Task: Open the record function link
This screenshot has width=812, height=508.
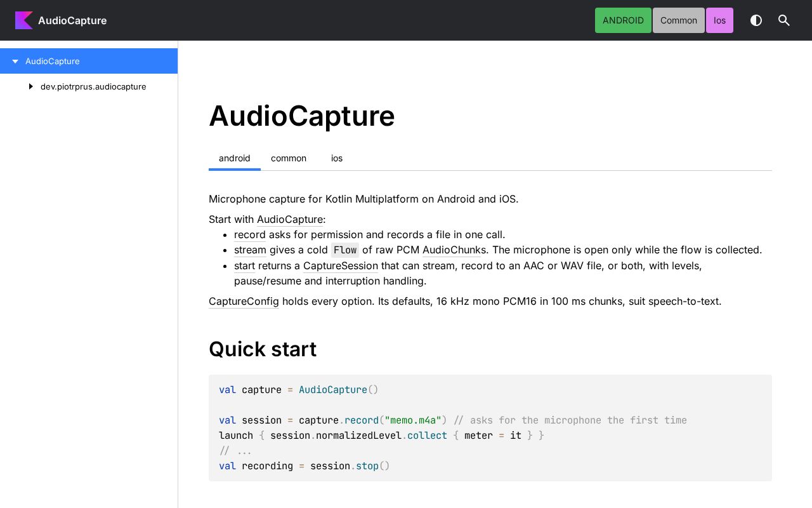Action: coord(250,234)
